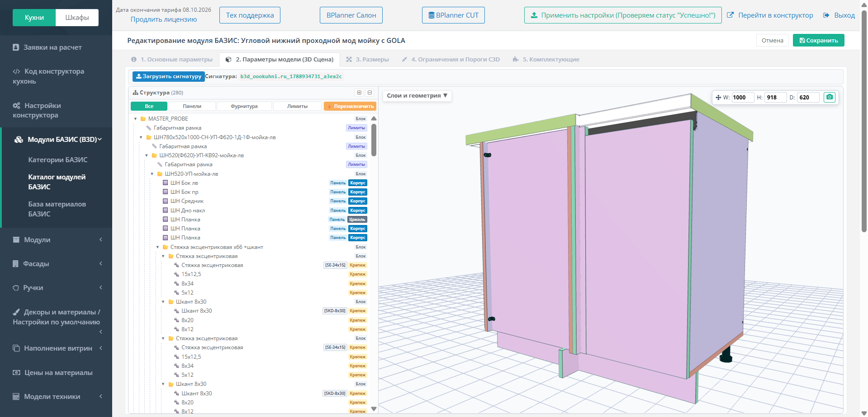The image size is (868, 417).
Task: Open the 5. Комплектующие tab
Action: click(x=545, y=60)
